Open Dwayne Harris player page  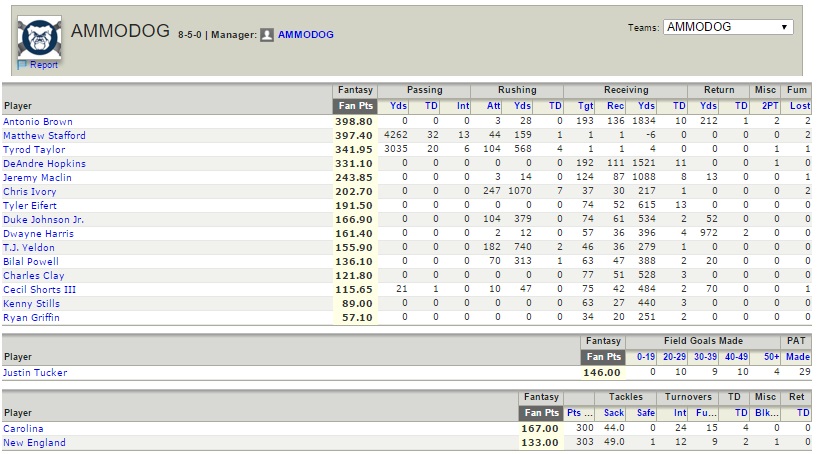[x=39, y=234]
